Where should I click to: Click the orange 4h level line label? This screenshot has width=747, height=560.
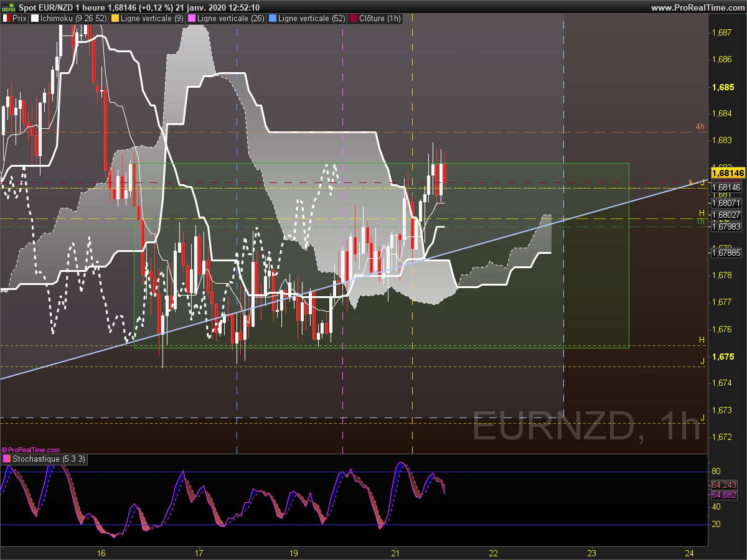pos(700,127)
